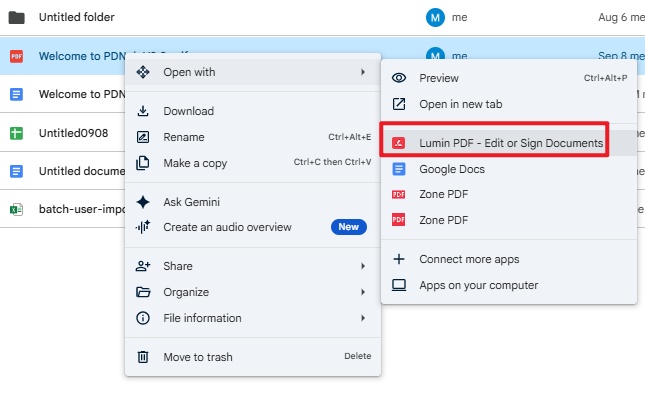Select Rename in the context menu
This screenshot has height=401, width=645.
[x=253, y=137]
